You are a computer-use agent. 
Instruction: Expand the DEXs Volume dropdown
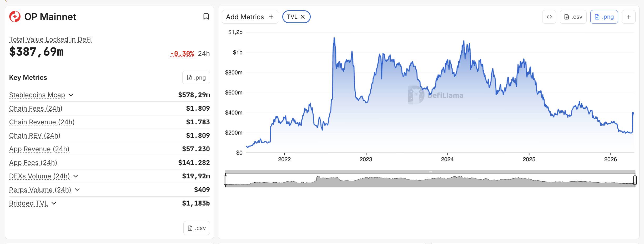pyautogui.click(x=76, y=176)
